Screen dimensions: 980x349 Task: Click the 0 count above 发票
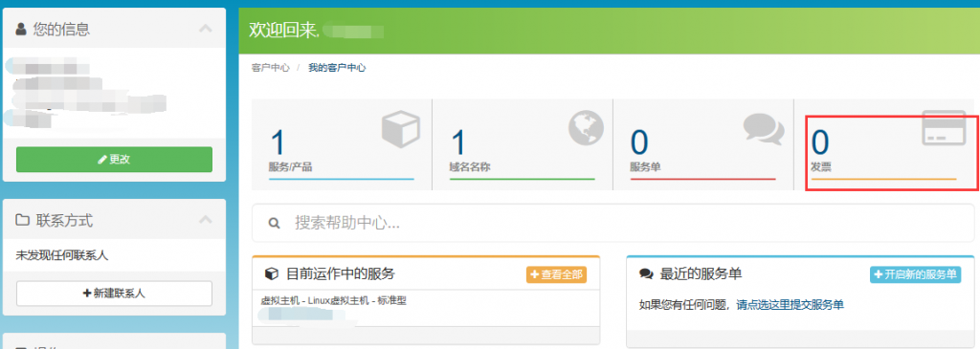click(820, 142)
